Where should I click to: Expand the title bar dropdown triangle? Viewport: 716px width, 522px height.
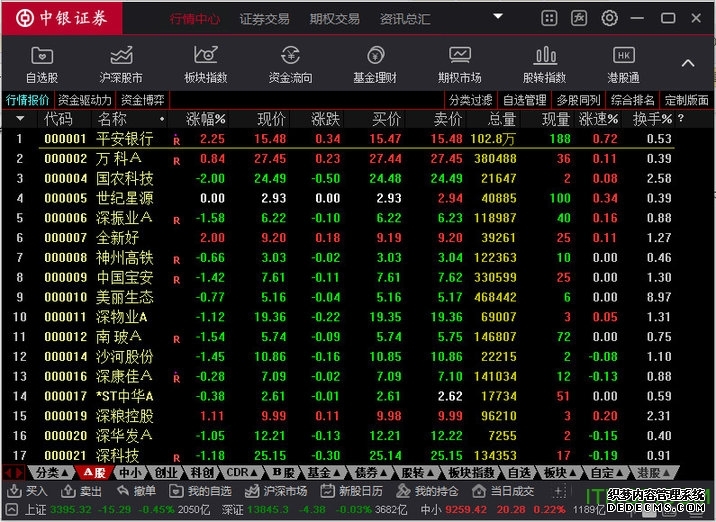pyautogui.click(x=498, y=16)
